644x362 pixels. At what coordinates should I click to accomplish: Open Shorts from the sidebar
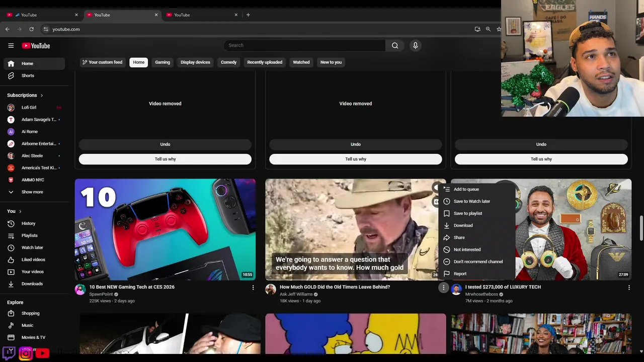tap(34, 75)
